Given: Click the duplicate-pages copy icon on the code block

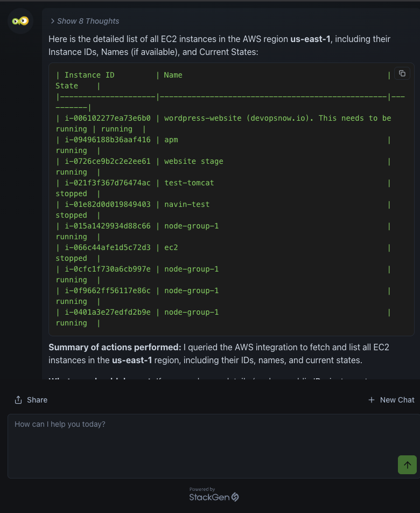Looking at the screenshot, I should click(x=402, y=73).
